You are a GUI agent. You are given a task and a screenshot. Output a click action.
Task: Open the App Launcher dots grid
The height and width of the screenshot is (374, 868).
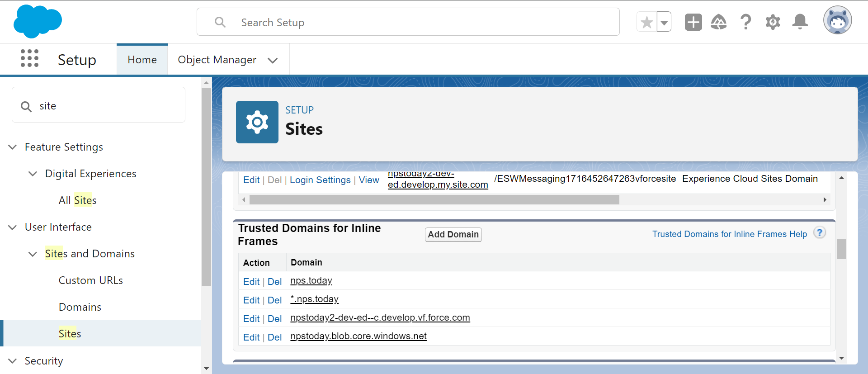[x=30, y=59]
